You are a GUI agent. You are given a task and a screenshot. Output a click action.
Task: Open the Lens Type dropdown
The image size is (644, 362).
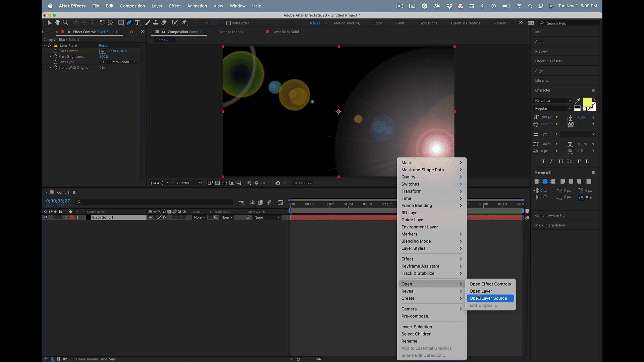[x=118, y=62]
